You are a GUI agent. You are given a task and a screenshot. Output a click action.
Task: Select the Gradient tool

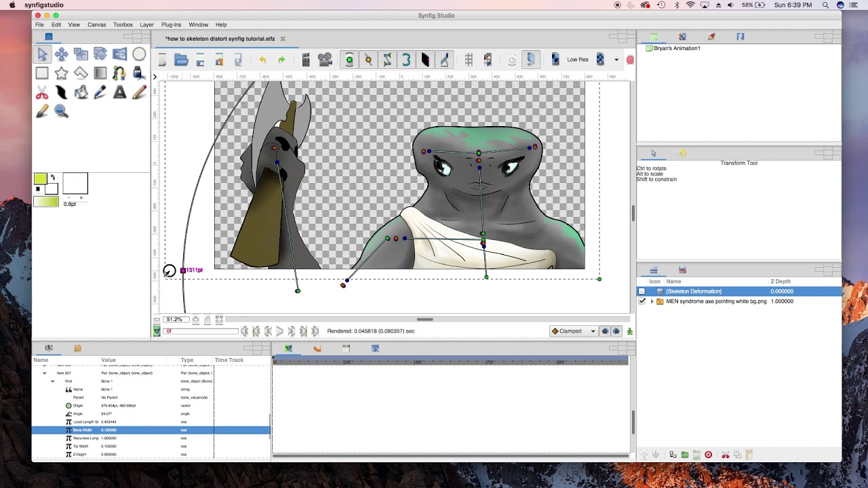(100, 73)
